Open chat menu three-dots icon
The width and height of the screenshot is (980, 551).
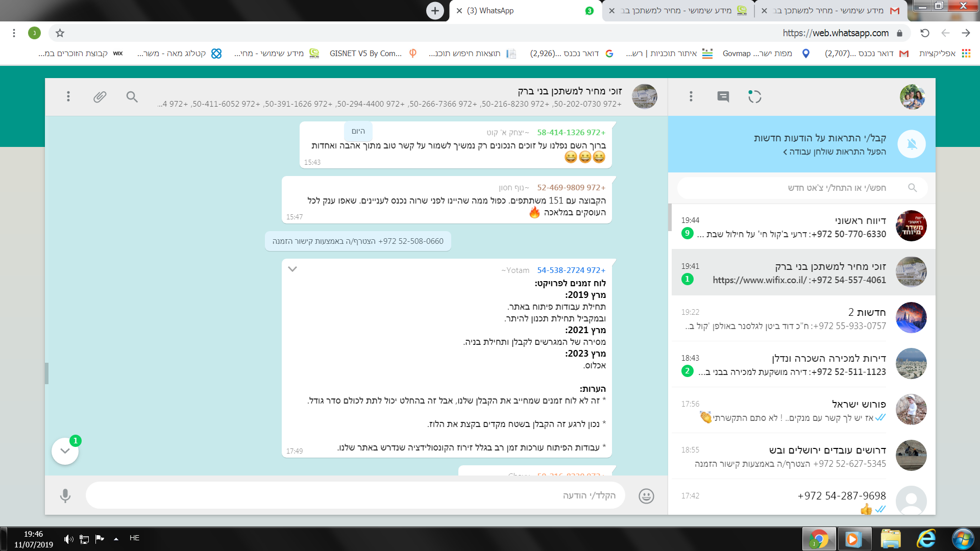(68, 96)
